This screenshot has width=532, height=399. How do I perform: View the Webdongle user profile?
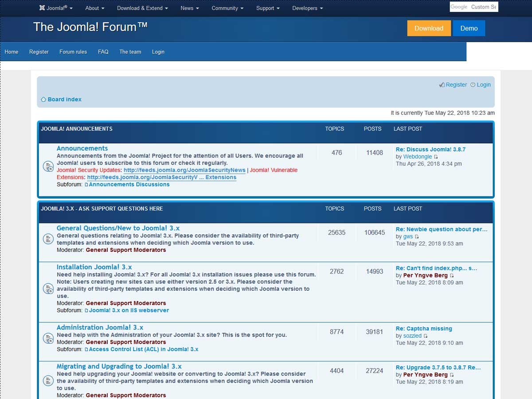pyautogui.click(x=418, y=156)
